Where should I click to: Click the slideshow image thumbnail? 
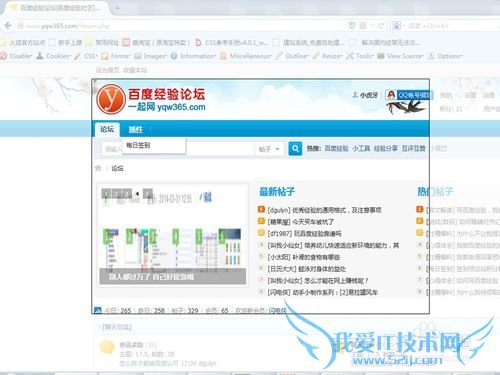(x=173, y=235)
